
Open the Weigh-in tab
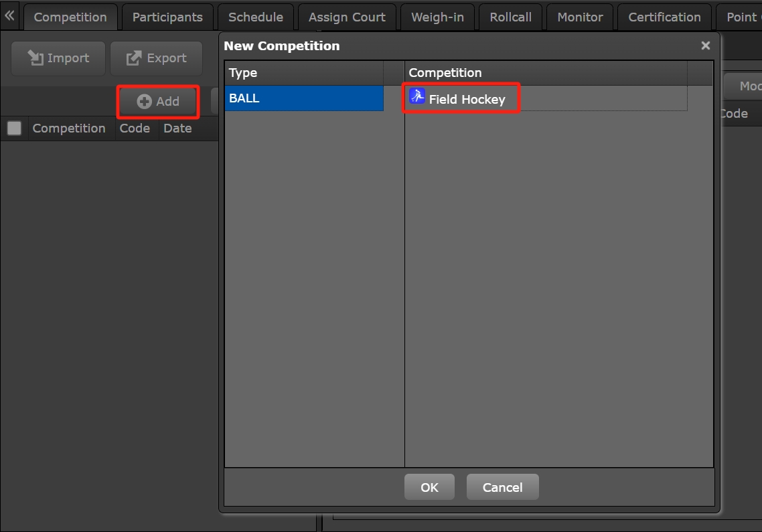point(437,17)
